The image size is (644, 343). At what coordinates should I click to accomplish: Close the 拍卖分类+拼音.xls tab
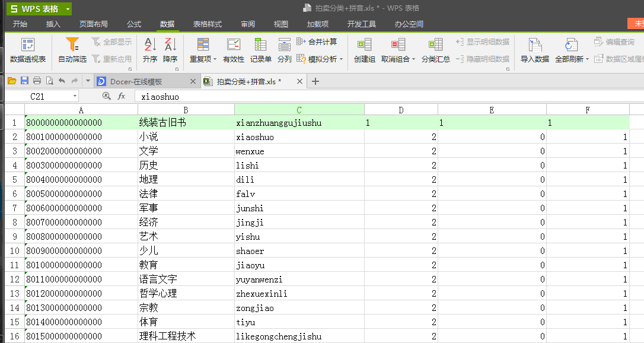click(x=300, y=81)
